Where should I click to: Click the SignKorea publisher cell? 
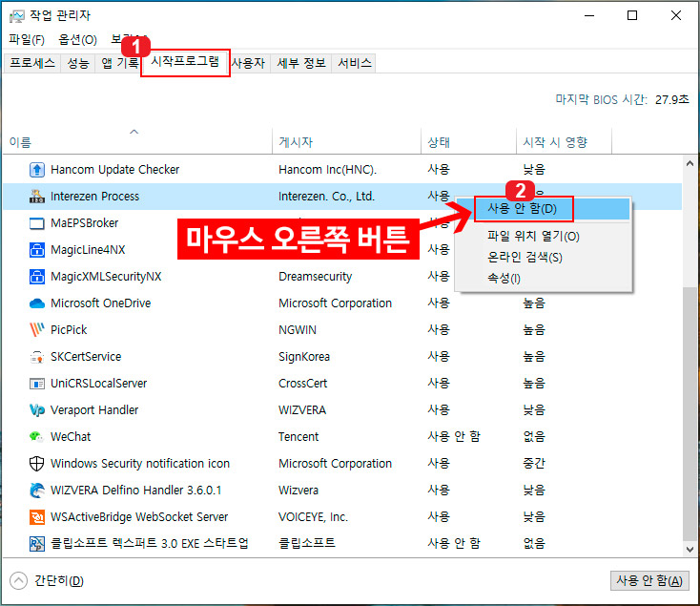coord(304,357)
